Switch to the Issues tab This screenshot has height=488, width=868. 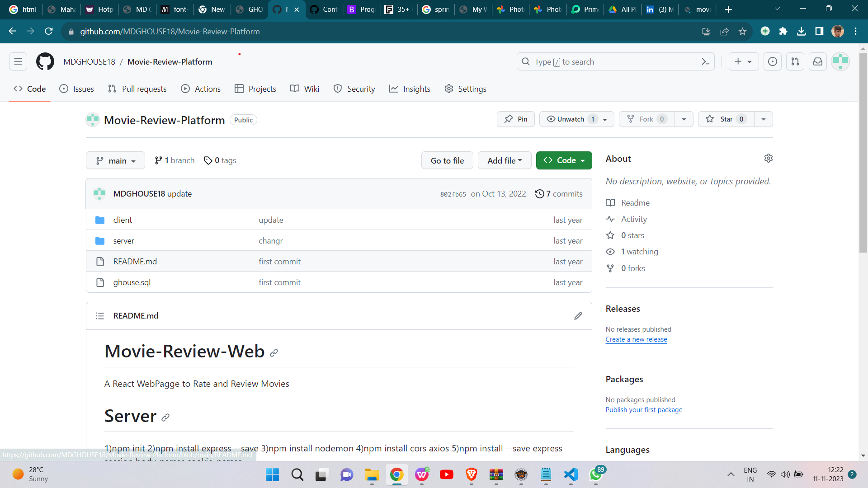click(x=76, y=89)
